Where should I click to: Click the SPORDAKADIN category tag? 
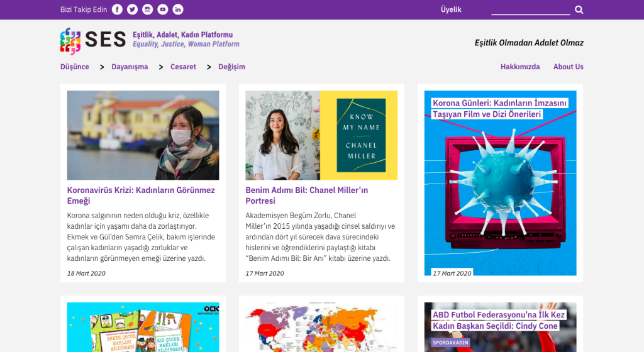click(450, 343)
